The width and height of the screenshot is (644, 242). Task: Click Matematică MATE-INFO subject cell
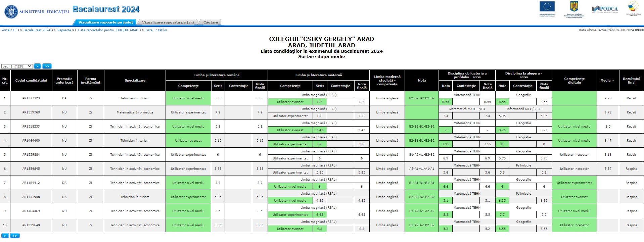click(x=467, y=109)
